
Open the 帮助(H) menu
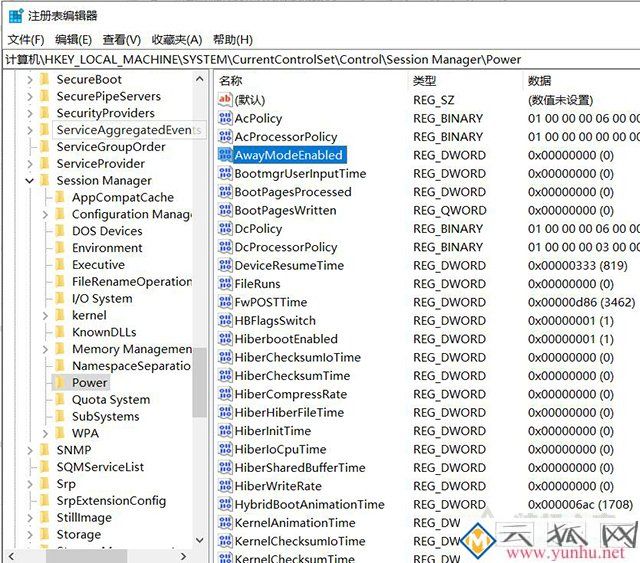(x=233, y=40)
